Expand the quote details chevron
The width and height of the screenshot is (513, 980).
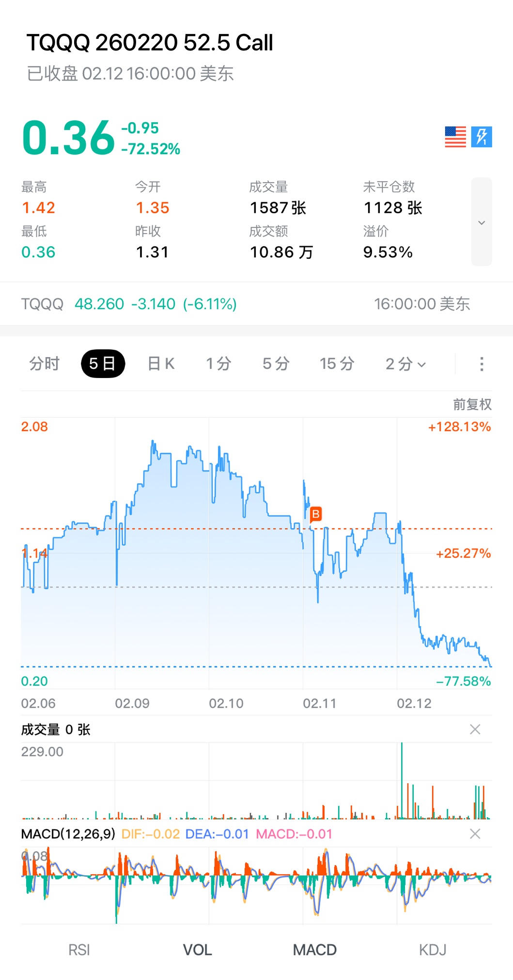coord(482,222)
